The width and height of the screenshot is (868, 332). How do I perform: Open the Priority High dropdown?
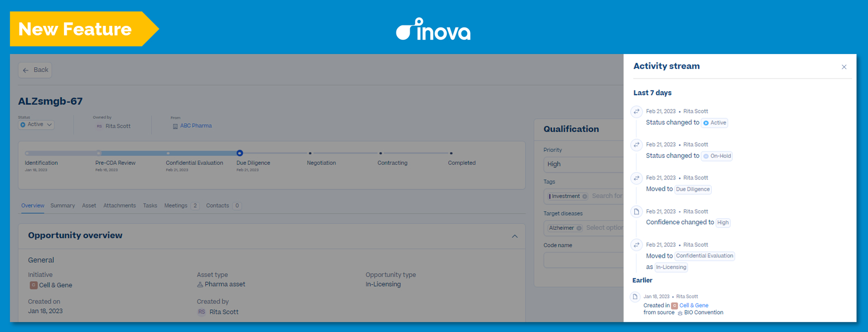click(583, 164)
